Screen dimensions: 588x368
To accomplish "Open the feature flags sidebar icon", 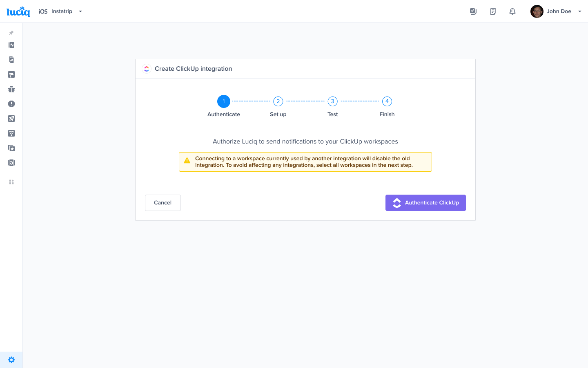I will pos(11,74).
